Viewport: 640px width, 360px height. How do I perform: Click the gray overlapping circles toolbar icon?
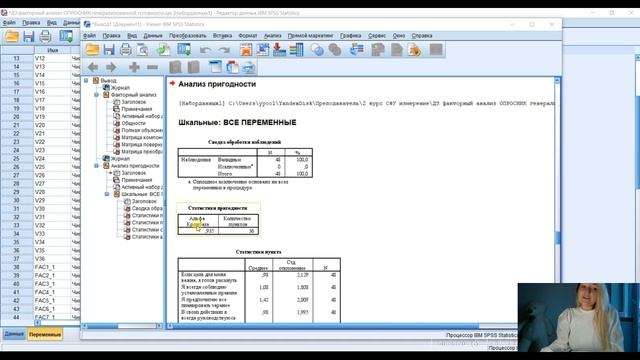(335, 50)
